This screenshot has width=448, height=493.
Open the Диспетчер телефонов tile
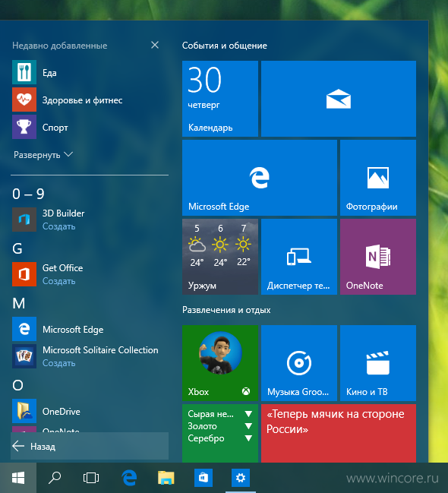(299, 257)
